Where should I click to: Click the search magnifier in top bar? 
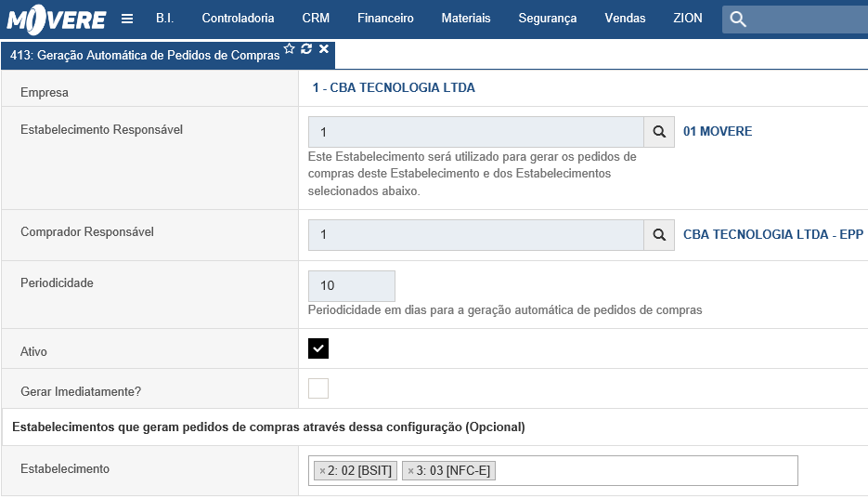(x=737, y=20)
